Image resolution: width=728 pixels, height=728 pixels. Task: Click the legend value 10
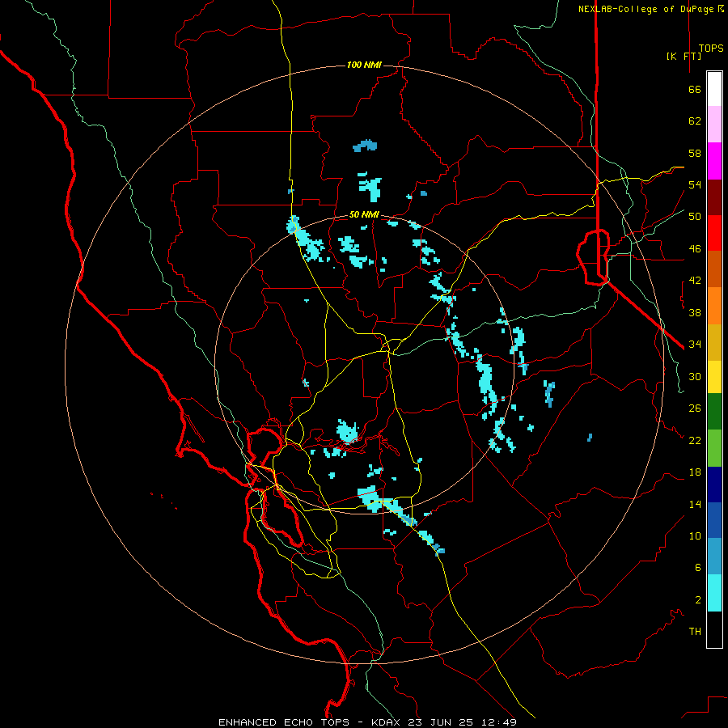pyautogui.click(x=695, y=535)
